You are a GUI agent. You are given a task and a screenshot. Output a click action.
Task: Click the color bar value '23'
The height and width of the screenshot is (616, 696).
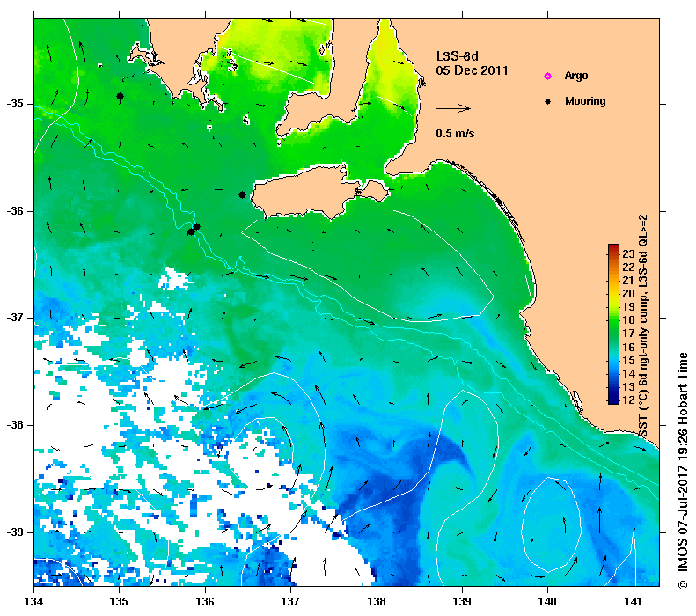(628, 253)
